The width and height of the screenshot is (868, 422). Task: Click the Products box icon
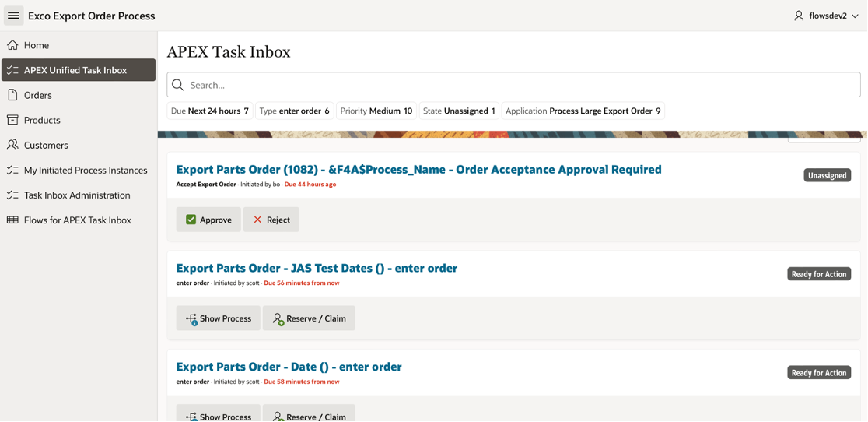coord(12,120)
